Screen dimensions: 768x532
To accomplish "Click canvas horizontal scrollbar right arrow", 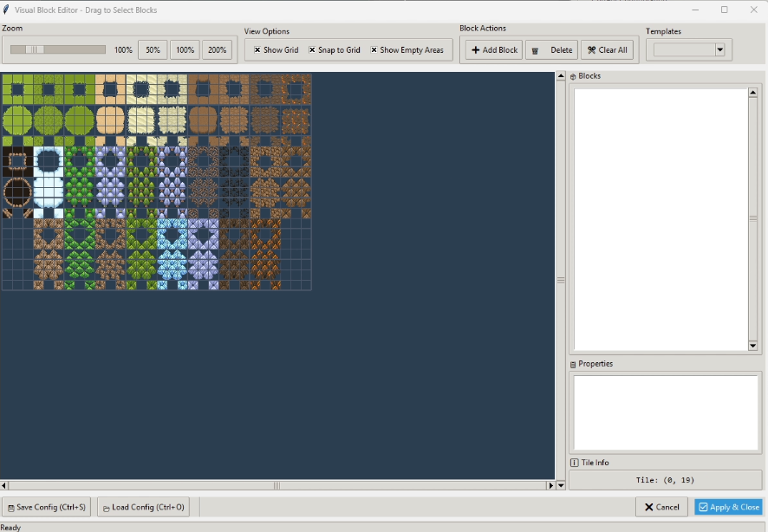I will (550, 485).
